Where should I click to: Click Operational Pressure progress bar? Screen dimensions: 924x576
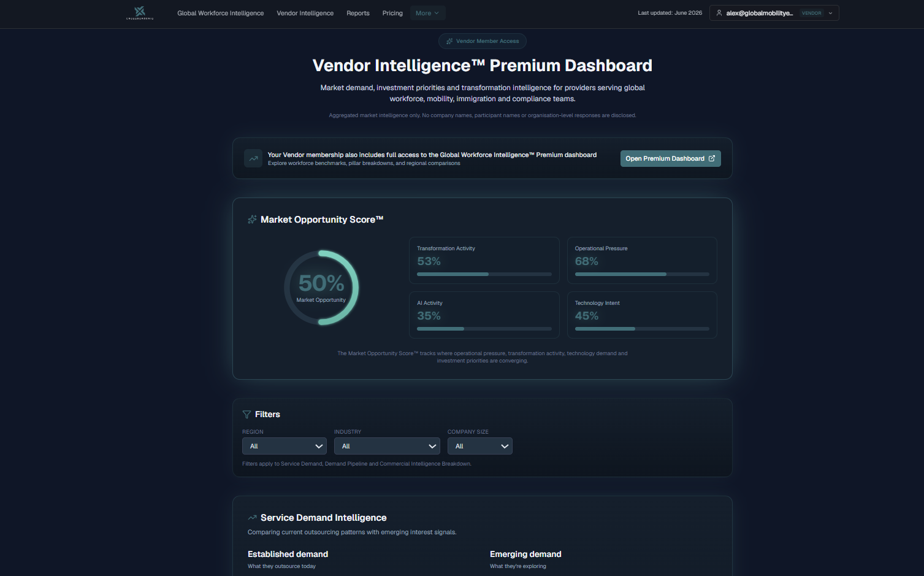point(642,274)
